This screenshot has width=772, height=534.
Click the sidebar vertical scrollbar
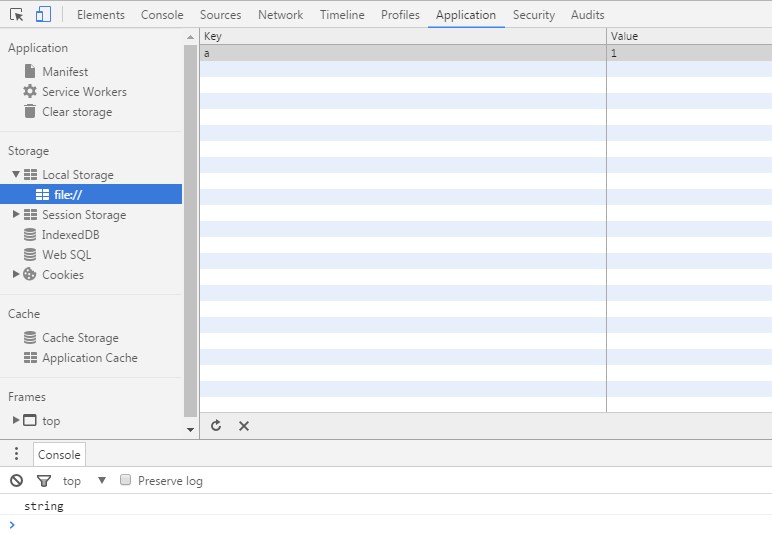tap(190, 230)
